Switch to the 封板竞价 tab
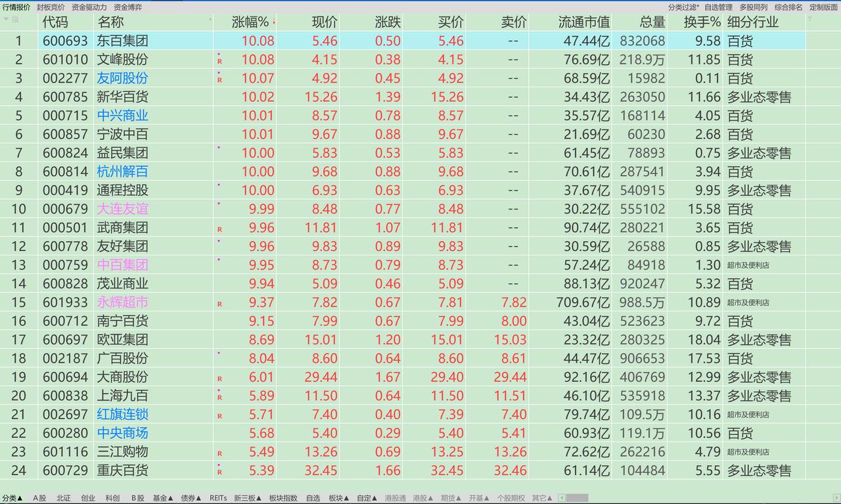Viewport: 841px width, 504px height. [51, 7]
